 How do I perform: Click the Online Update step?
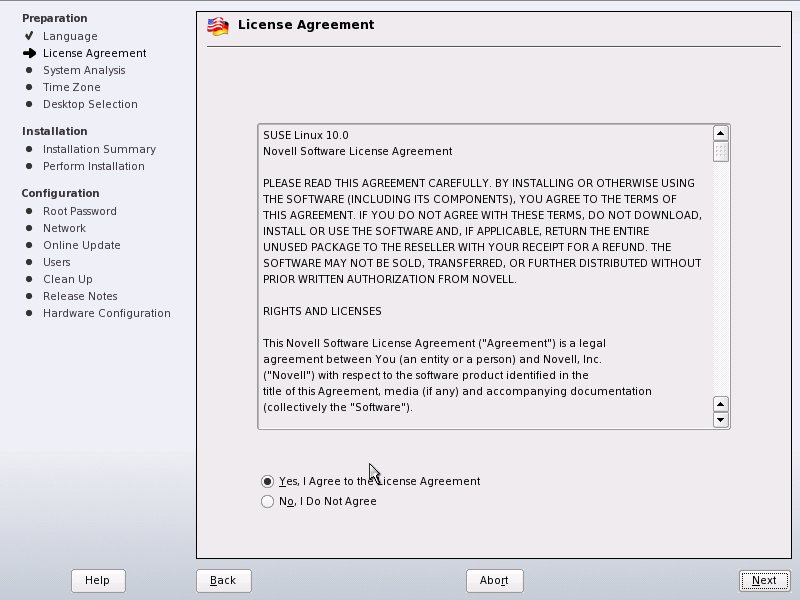pyautogui.click(x=82, y=245)
